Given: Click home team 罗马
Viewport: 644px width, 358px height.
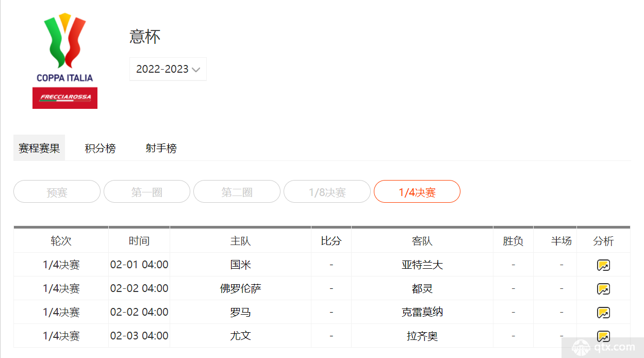Looking at the screenshot, I should coord(241,313).
